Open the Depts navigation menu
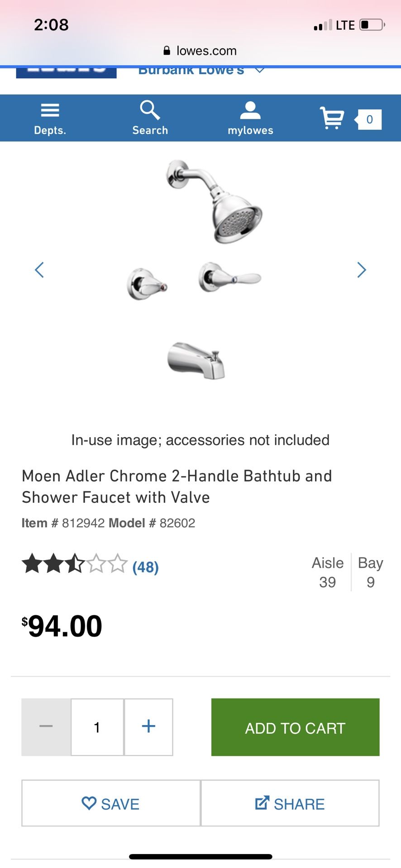This screenshot has width=401, height=868. 50,118
